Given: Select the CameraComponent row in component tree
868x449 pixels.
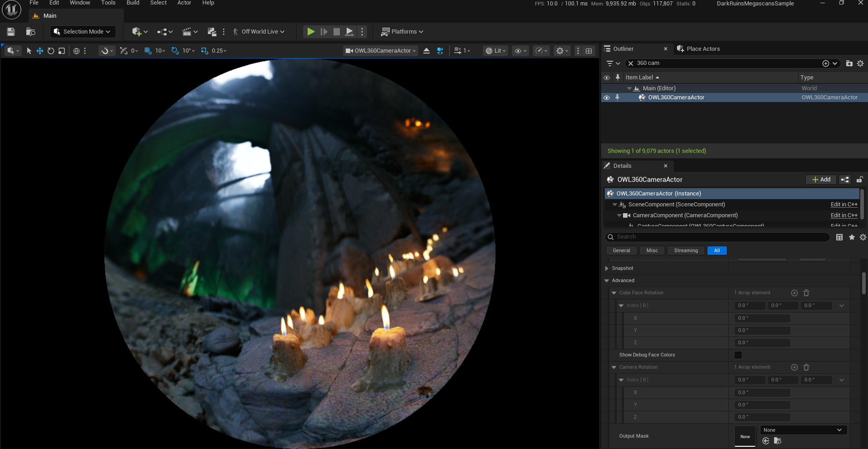Looking at the screenshot, I should pyautogui.click(x=731, y=215).
